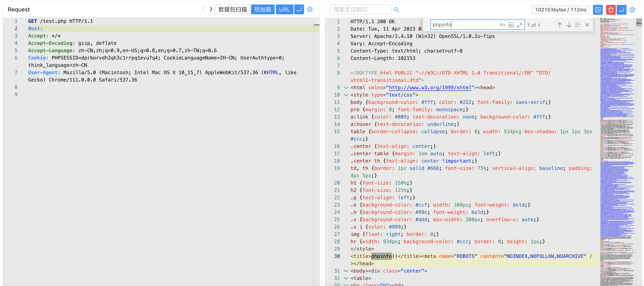This screenshot has height=286, width=644.
Task: Click the blue list view icon in response toolbar
Action: pos(598,10)
